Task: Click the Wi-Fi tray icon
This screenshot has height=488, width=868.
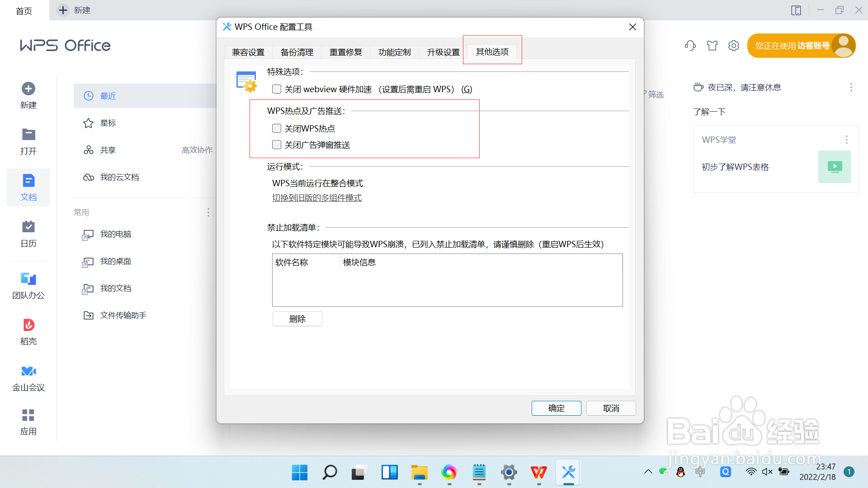Action: (x=751, y=472)
